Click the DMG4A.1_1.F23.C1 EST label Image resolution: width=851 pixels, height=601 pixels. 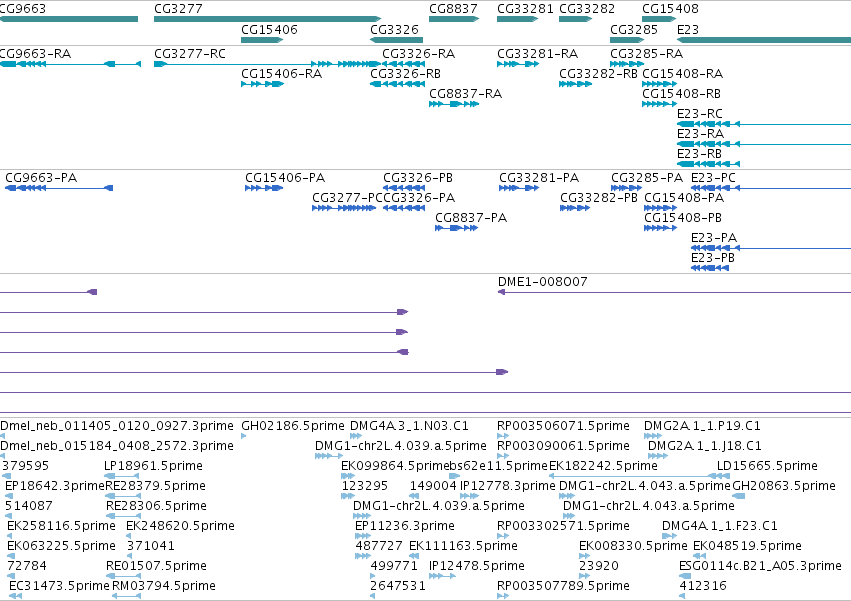(720, 526)
